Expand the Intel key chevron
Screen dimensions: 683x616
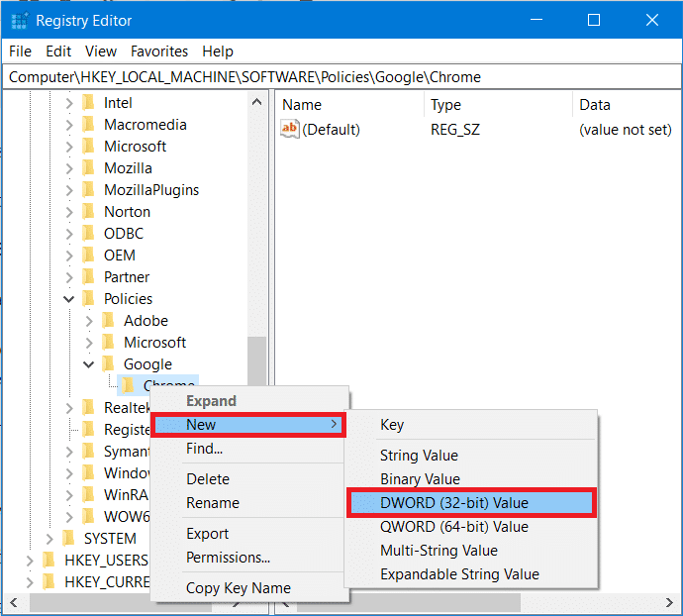coord(69,103)
